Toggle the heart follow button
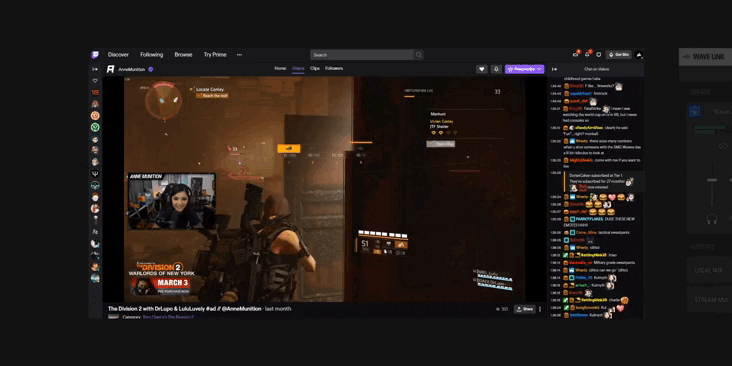This screenshot has width=732, height=366. tap(482, 69)
